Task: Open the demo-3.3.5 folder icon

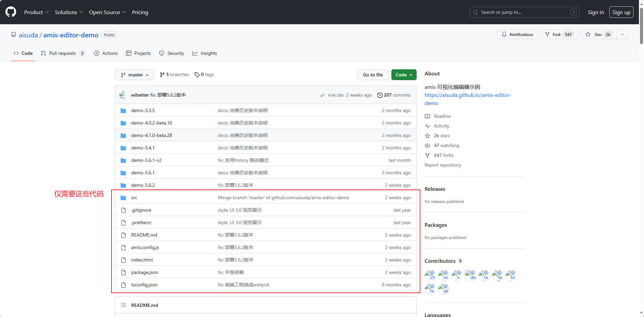Action: pyautogui.click(x=123, y=110)
